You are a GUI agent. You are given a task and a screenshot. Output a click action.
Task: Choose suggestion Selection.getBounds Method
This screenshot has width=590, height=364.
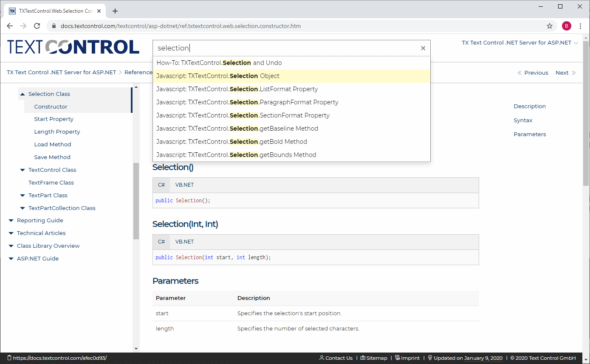pos(291,155)
